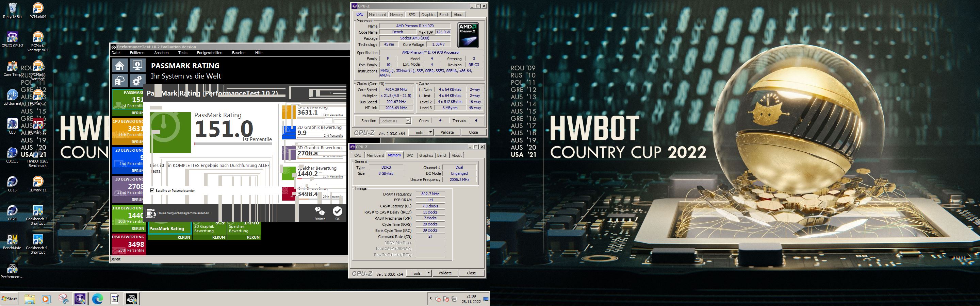Click the DRAM Frequency 802.7 MHz value
This screenshot has height=306, width=980.
coord(430,194)
